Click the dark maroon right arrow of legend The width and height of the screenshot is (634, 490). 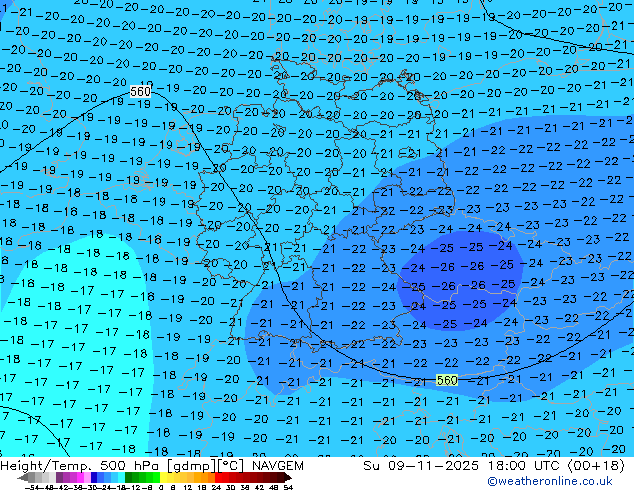click(287, 478)
